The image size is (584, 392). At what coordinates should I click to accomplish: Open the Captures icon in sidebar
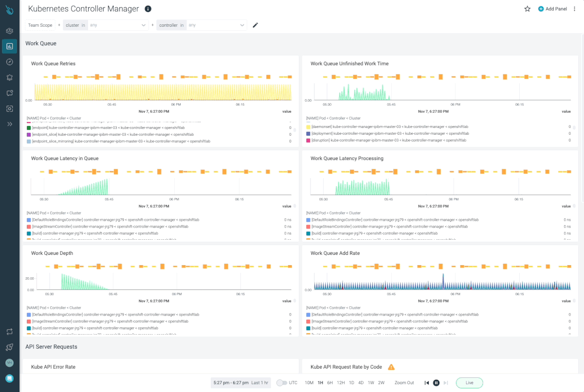9,108
